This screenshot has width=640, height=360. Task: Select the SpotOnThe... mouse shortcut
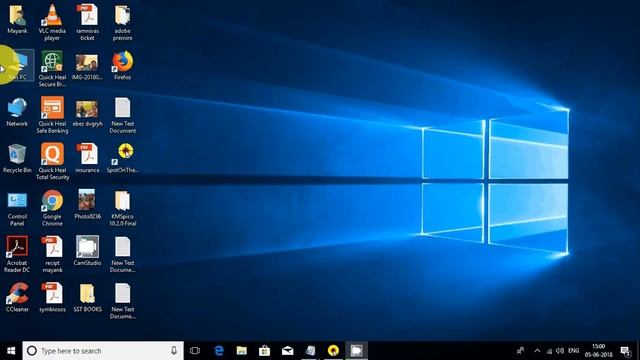[x=122, y=158]
